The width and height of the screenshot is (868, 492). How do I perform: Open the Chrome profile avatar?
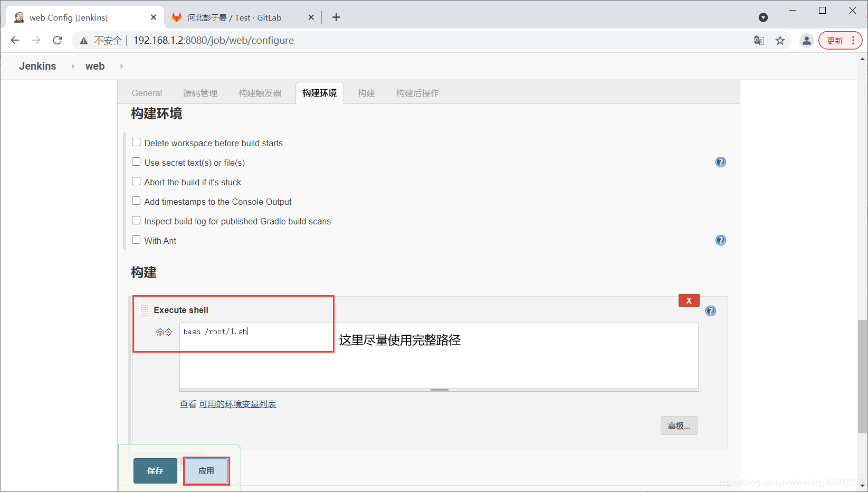(x=806, y=41)
